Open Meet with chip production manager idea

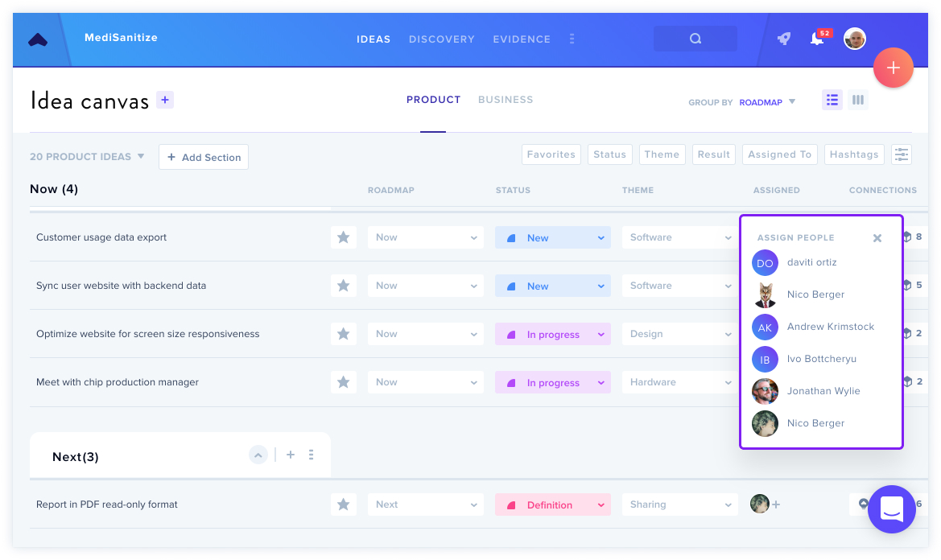coord(117,382)
